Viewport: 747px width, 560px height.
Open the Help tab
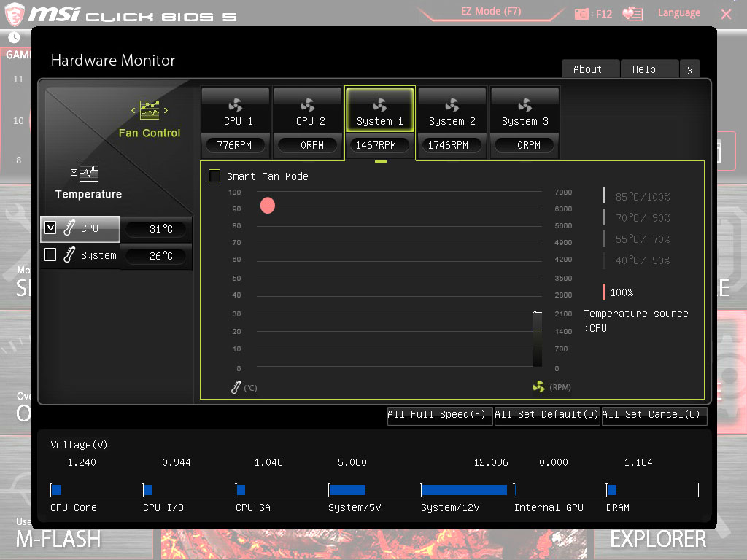649,69
